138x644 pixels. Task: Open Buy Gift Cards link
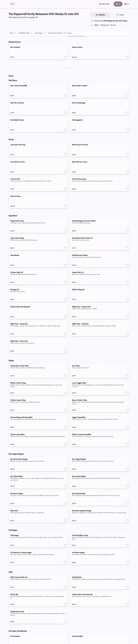coord(104,4)
